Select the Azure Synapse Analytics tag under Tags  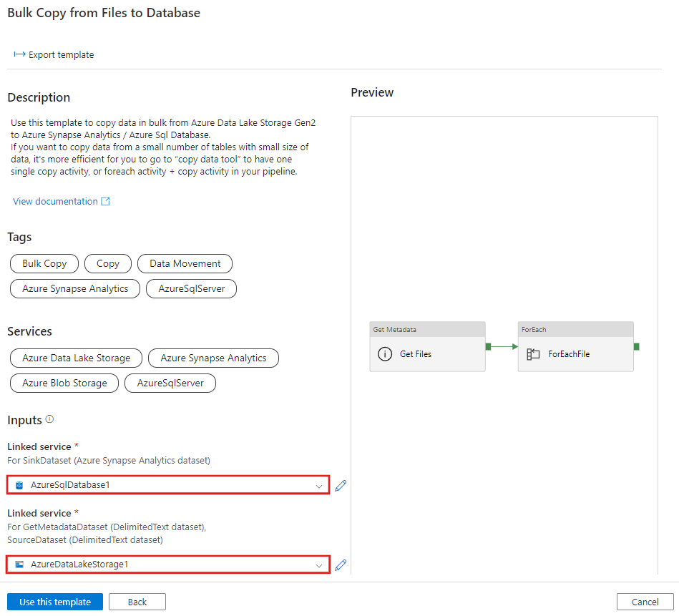coord(75,289)
